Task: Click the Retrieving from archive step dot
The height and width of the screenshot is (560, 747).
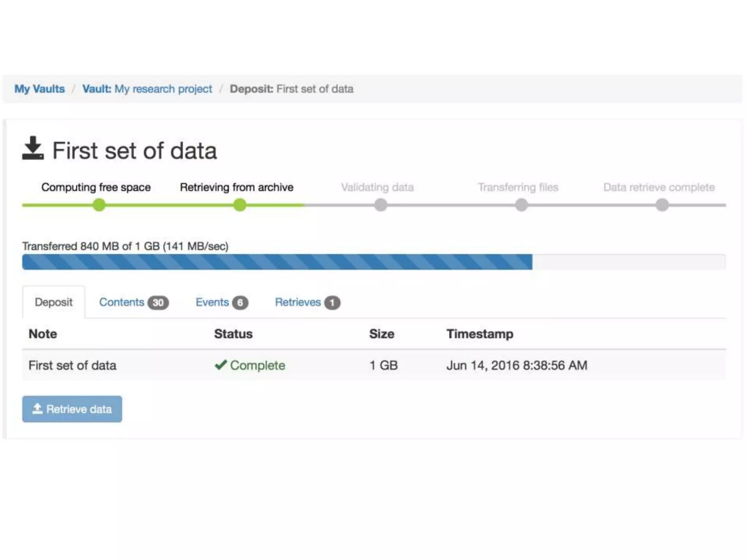Action: (240, 205)
